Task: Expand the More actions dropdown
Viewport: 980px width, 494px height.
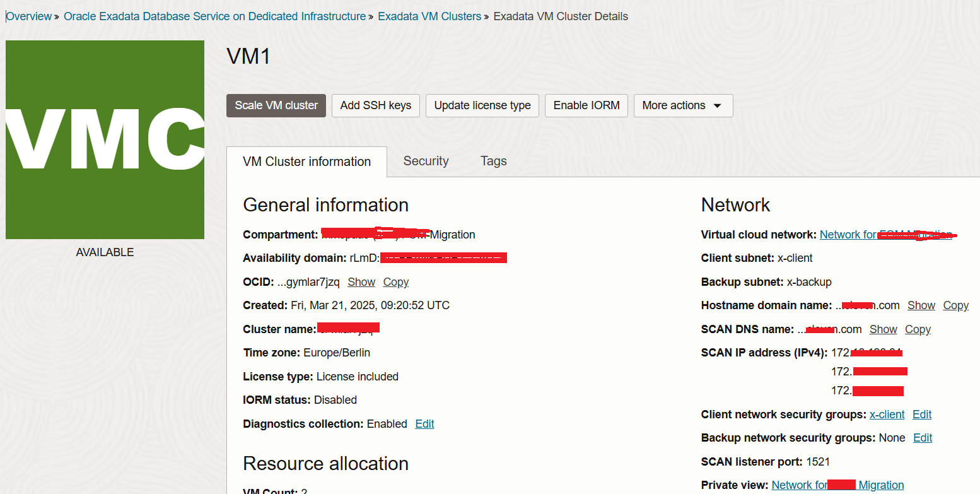Action: (683, 105)
